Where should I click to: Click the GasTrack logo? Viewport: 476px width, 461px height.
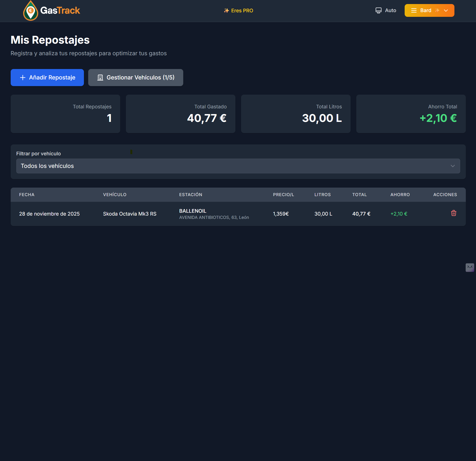point(51,10)
